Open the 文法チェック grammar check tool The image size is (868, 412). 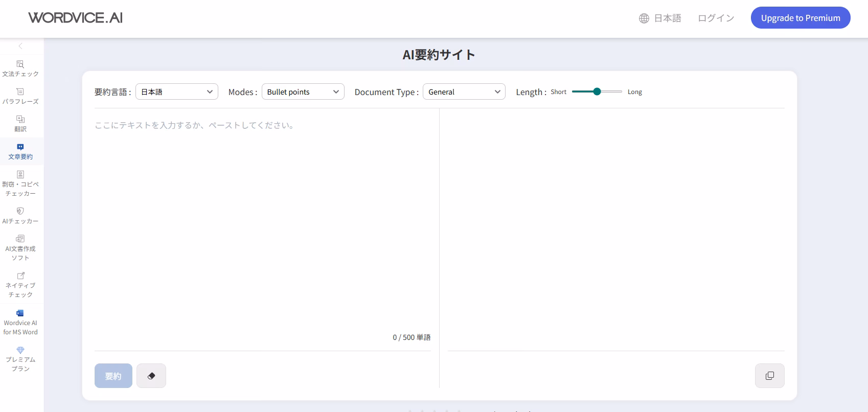pyautogui.click(x=20, y=68)
